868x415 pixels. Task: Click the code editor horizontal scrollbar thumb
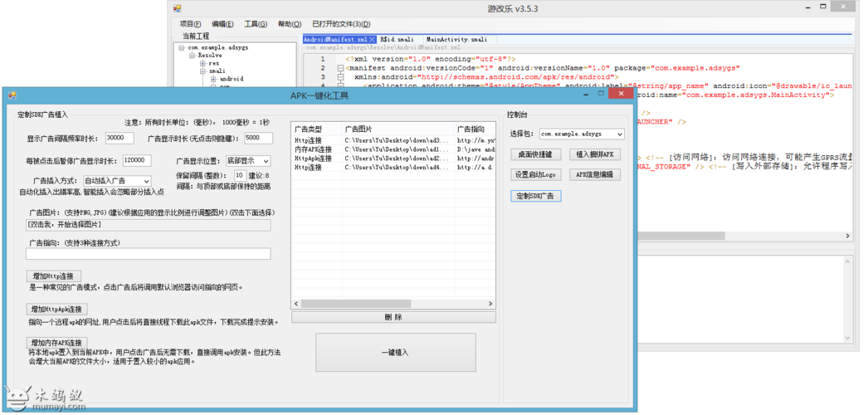coord(680,236)
